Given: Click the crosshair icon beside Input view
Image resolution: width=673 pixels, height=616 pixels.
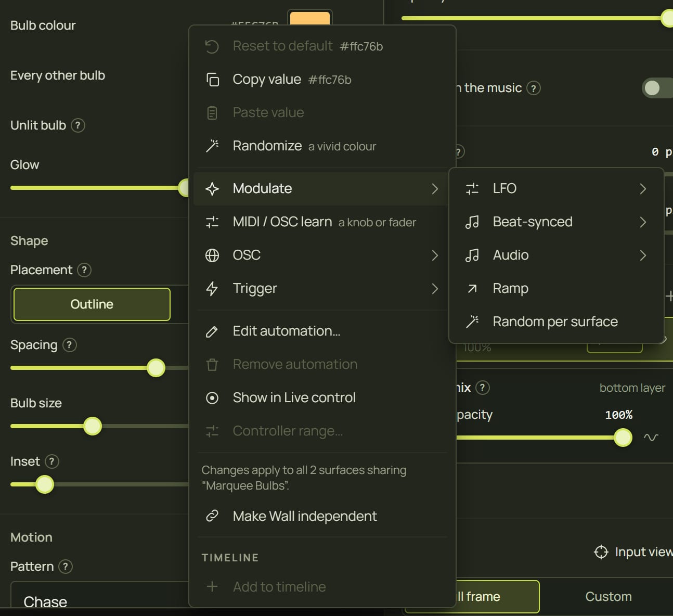Looking at the screenshot, I should tap(601, 552).
